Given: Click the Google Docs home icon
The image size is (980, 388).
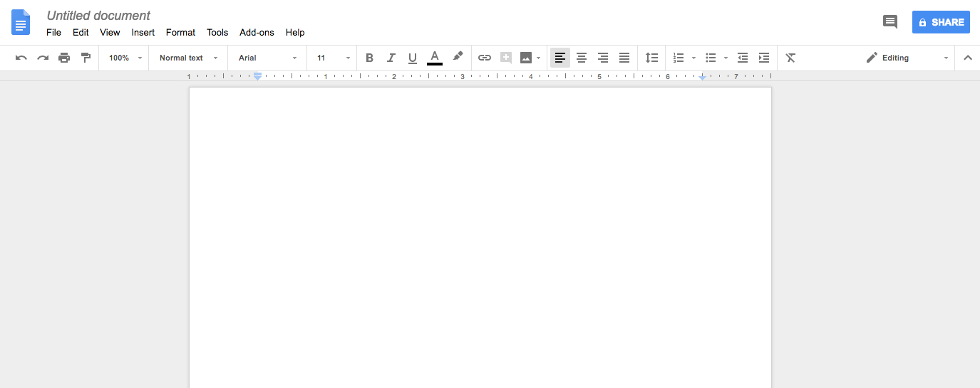Looking at the screenshot, I should [21, 22].
